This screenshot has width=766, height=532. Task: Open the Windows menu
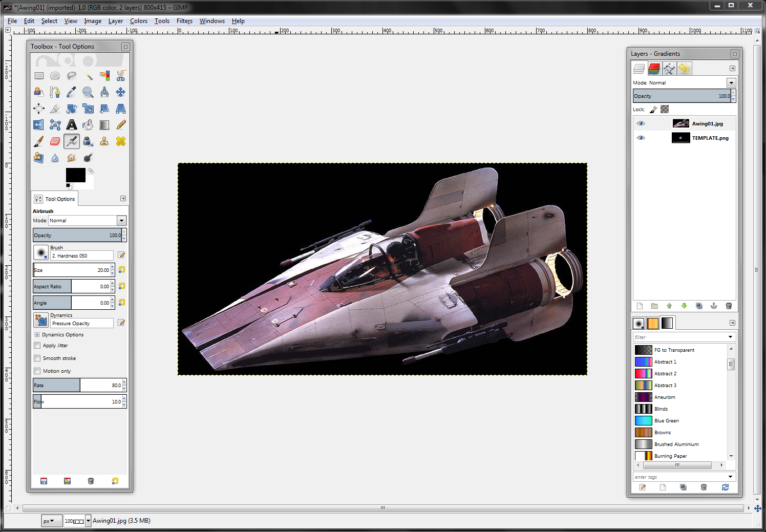212,21
